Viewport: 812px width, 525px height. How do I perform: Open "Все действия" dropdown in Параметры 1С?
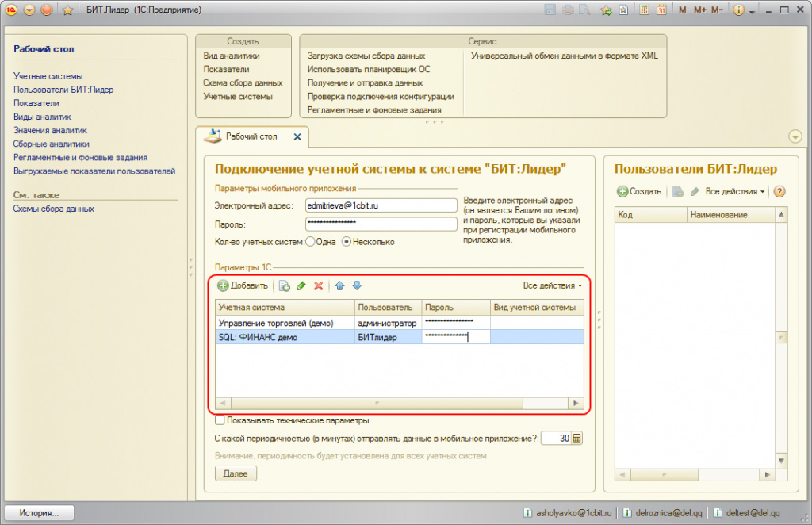point(552,285)
